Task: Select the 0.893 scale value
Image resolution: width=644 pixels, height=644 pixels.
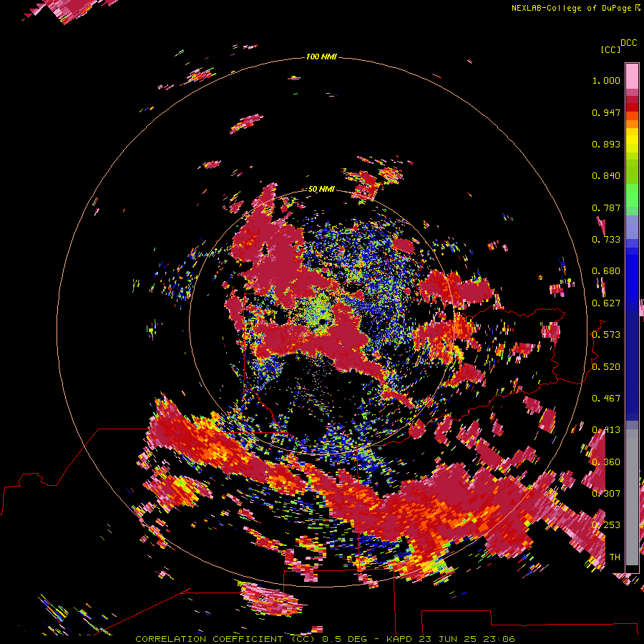Action: click(606, 144)
